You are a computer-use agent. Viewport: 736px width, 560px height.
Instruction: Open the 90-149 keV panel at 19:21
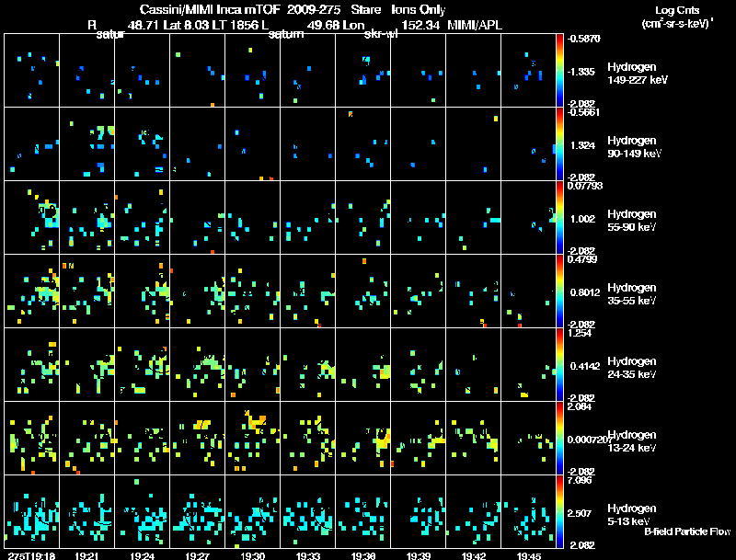point(86,144)
